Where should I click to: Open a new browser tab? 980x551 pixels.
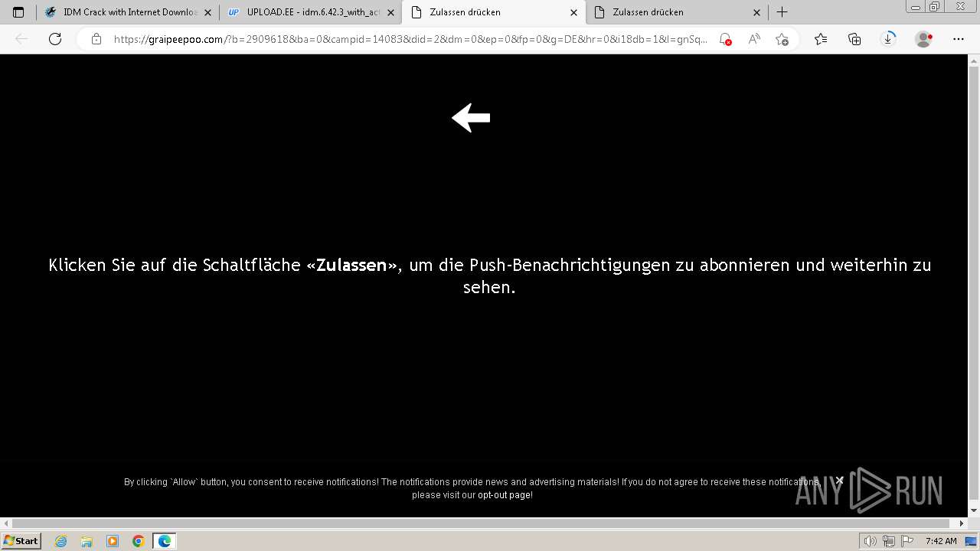782,12
